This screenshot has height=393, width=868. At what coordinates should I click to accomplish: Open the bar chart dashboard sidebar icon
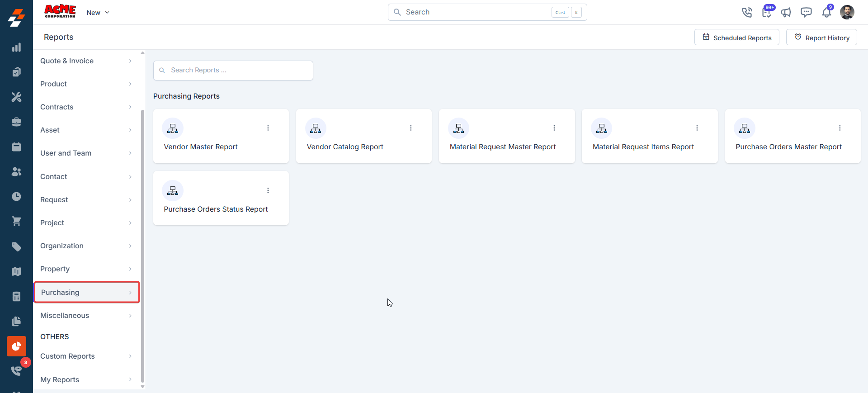[x=16, y=47]
